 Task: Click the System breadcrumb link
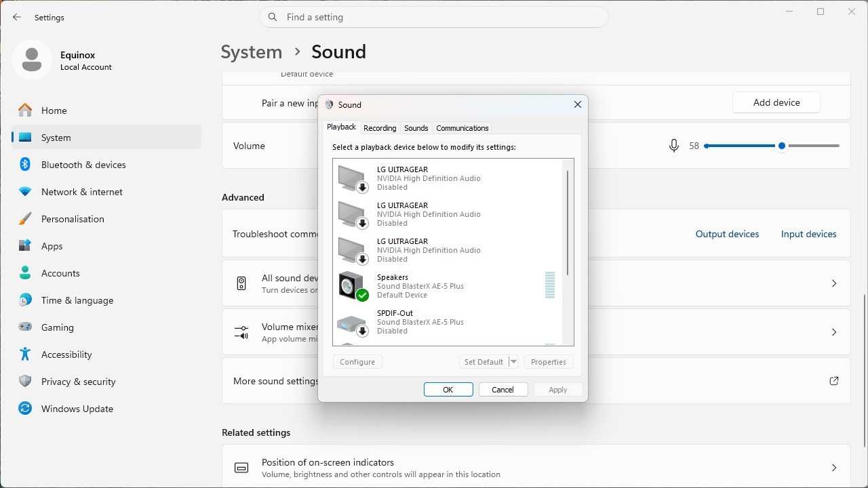pos(252,52)
